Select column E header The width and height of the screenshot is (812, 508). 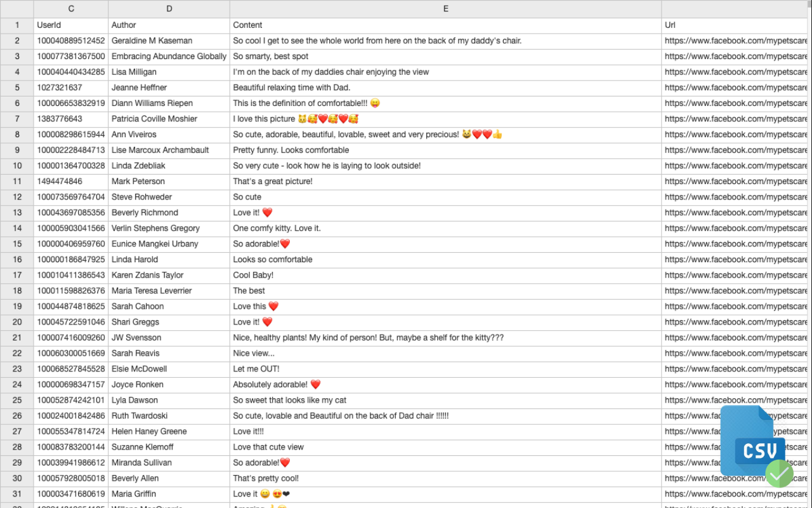pos(446,9)
